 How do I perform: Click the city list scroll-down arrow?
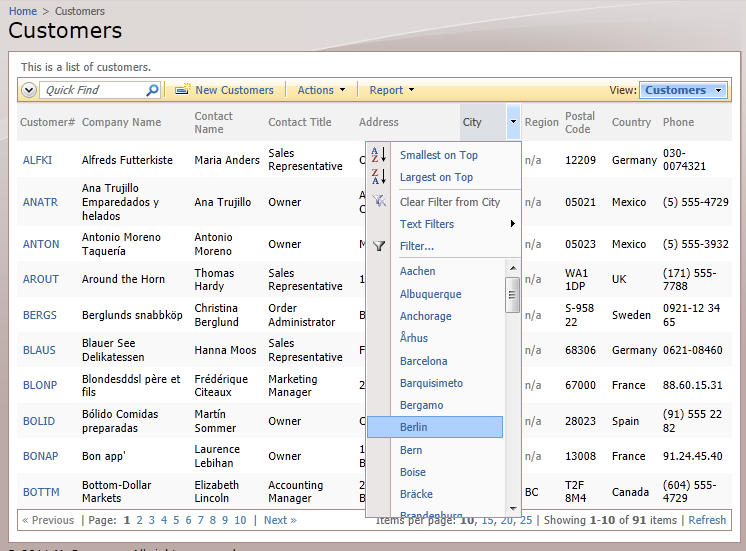[x=513, y=508]
